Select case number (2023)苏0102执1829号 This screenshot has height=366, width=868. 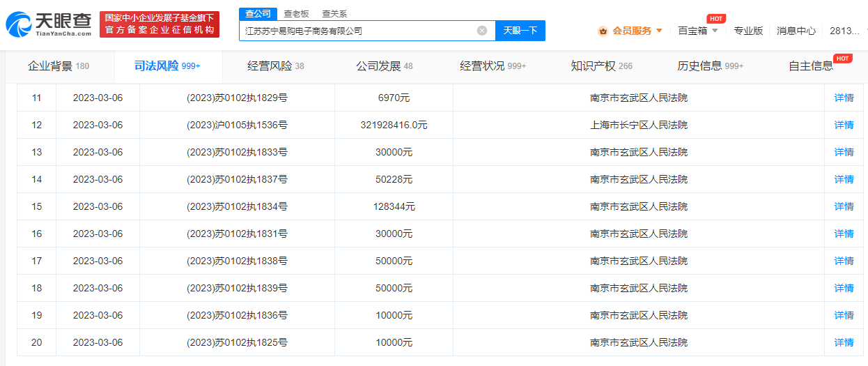(x=237, y=98)
